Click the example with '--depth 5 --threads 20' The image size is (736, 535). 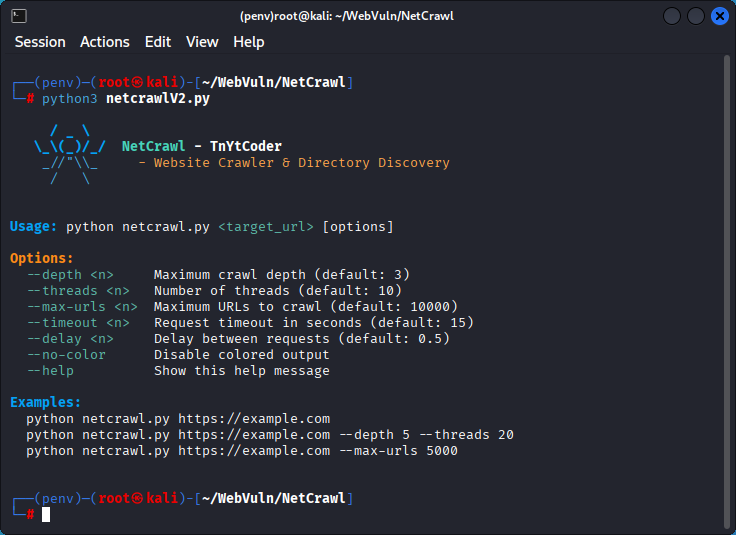270,435
